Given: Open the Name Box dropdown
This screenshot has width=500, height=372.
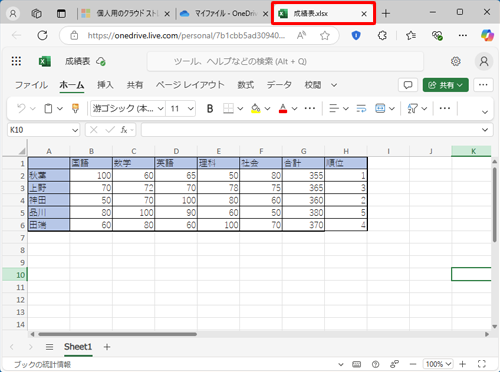Looking at the screenshot, I should (x=75, y=130).
